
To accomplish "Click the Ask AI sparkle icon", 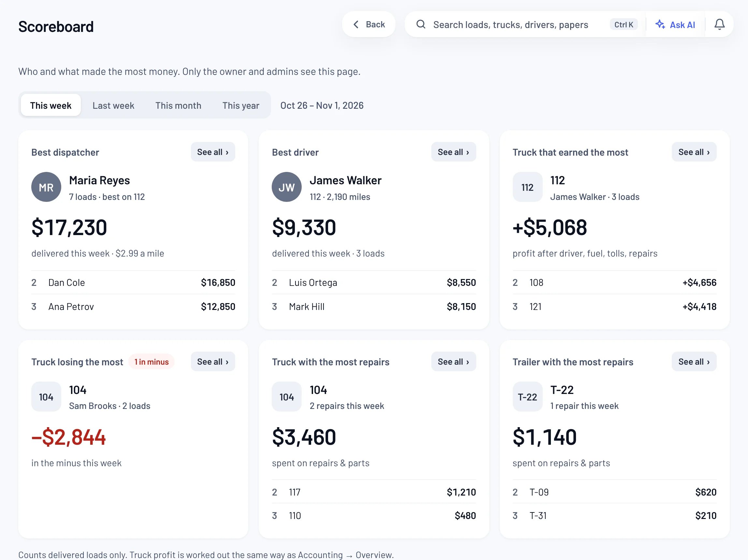I will point(660,24).
